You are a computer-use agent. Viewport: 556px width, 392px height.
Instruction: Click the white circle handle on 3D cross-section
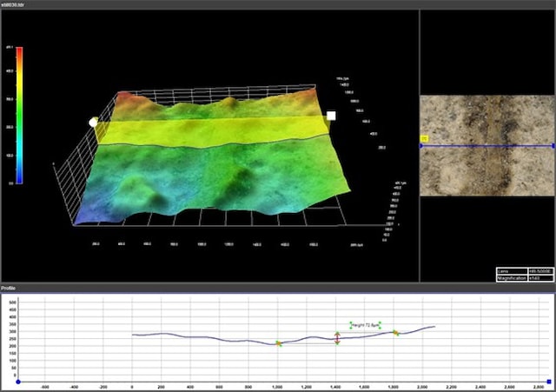[93, 123]
